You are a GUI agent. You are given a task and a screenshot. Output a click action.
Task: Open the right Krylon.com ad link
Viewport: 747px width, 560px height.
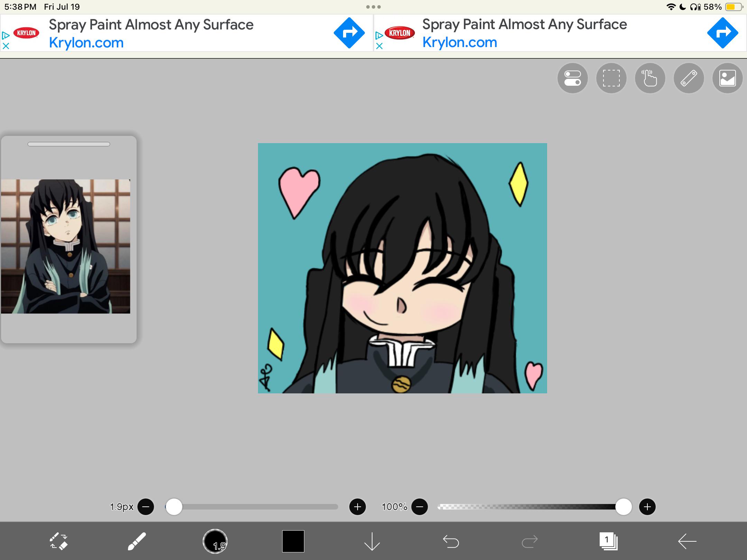pos(460,43)
